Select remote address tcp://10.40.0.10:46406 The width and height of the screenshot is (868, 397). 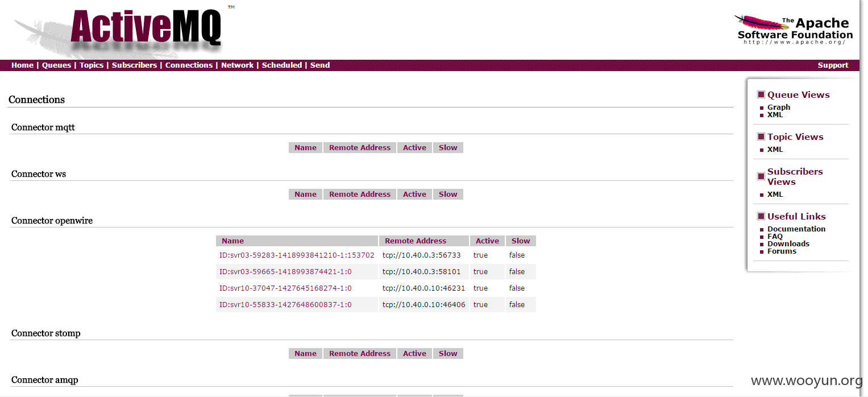click(x=423, y=305)
